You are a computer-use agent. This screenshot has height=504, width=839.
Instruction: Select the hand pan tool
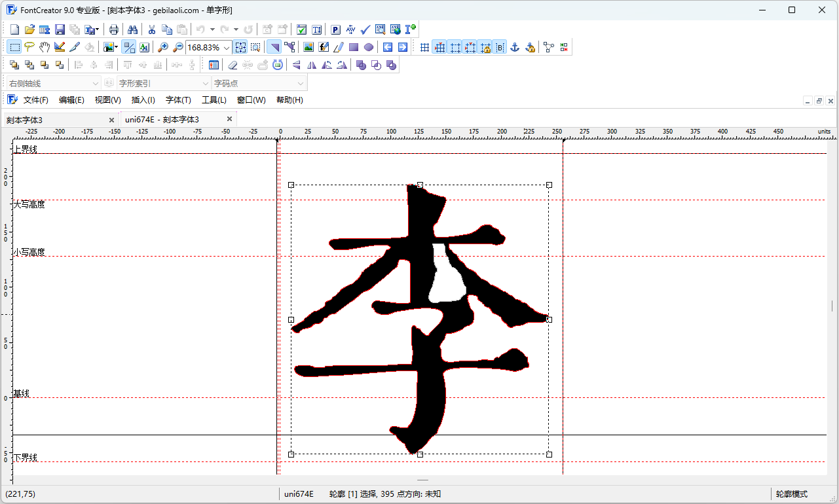pos(45,47)
